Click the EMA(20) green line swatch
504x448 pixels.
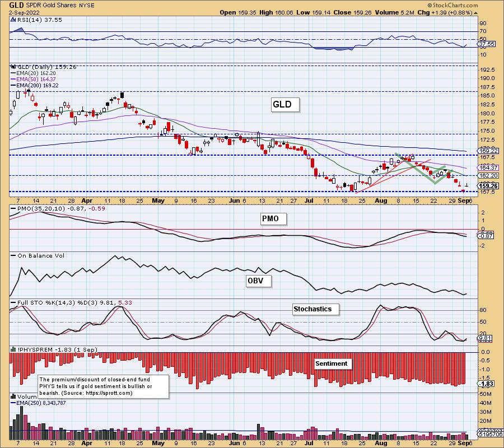[x=13, y=73]
